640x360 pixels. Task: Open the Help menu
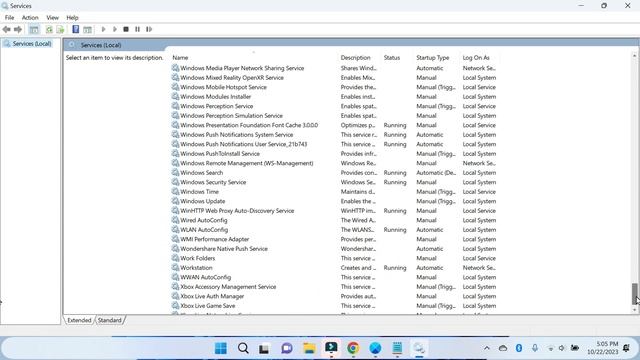point(72,18)
